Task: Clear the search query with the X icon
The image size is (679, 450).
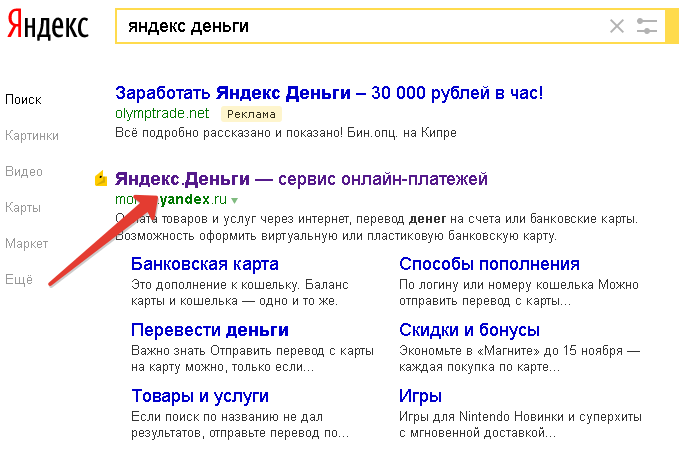Action: 617,26
